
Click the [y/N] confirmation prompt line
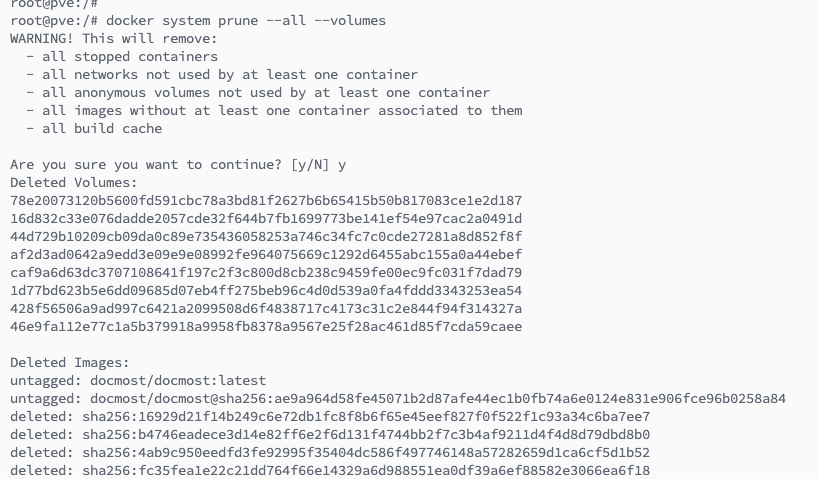pos(178,164)
